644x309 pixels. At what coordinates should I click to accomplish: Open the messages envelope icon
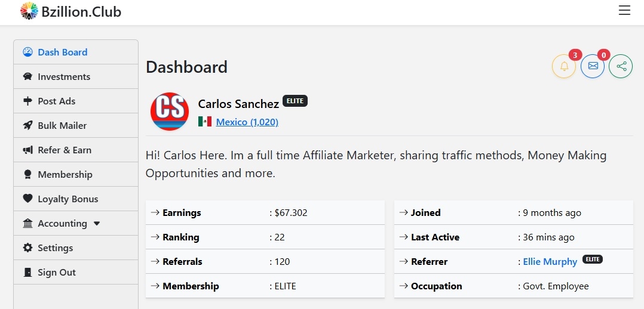tap(593, 66)
